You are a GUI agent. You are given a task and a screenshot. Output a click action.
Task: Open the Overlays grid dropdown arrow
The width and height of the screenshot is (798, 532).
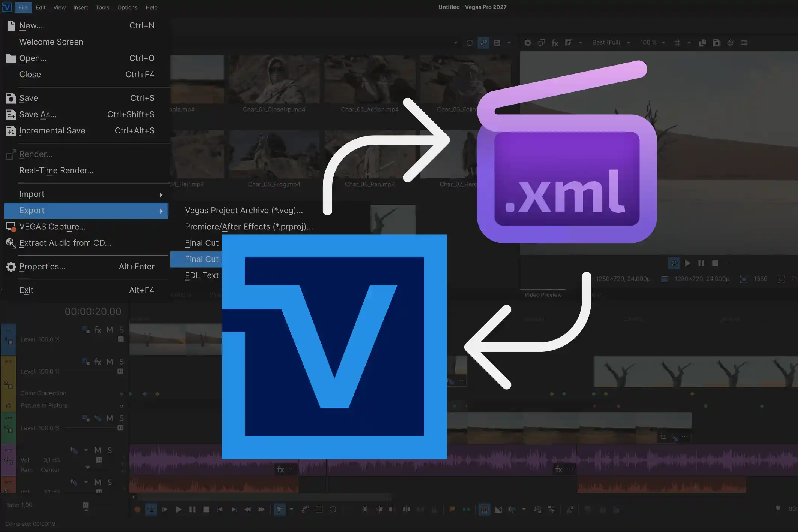click(x=689, y=43)
